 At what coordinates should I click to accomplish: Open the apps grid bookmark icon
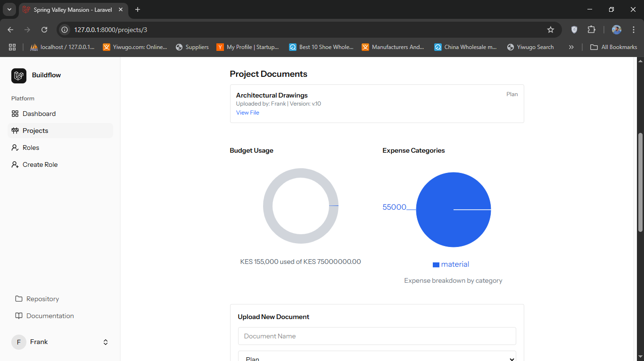pyautogui.click(x=12, y=47)
